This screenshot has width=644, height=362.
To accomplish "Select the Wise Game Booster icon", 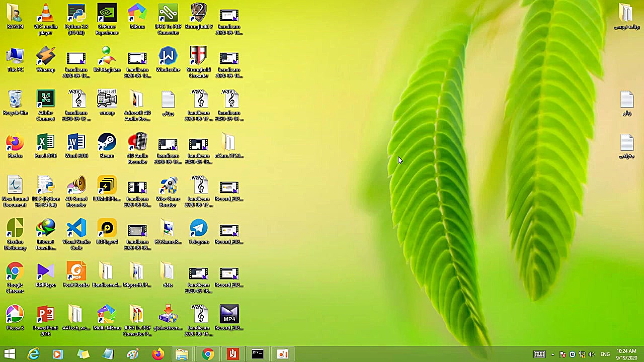I will 168,192.
